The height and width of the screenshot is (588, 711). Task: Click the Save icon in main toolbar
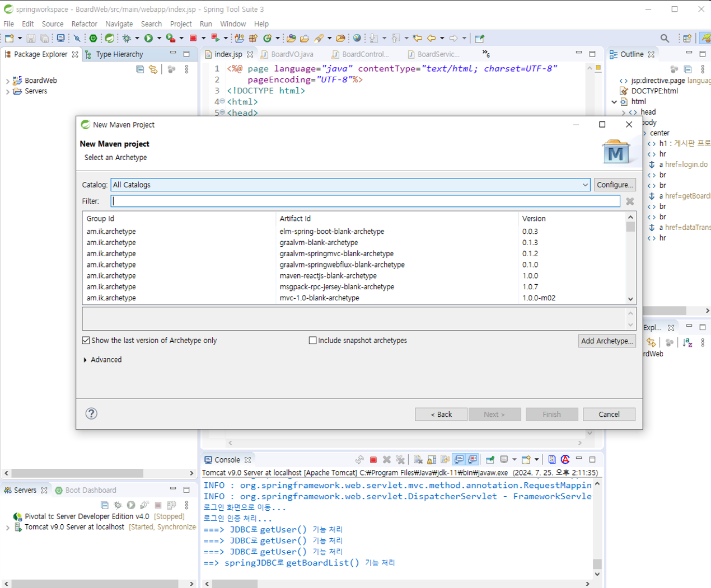(x=31, y=38)
